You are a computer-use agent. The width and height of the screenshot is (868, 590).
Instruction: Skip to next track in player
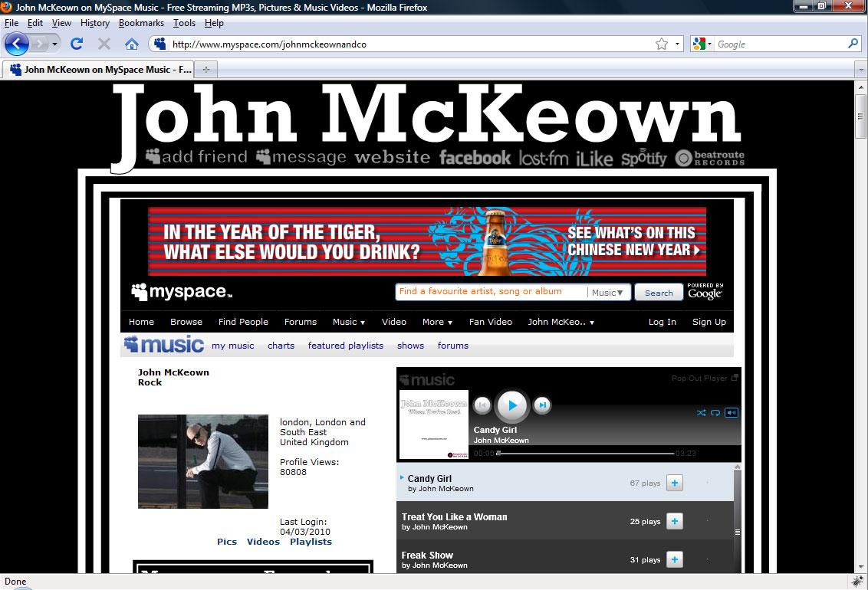click(543, 405)
